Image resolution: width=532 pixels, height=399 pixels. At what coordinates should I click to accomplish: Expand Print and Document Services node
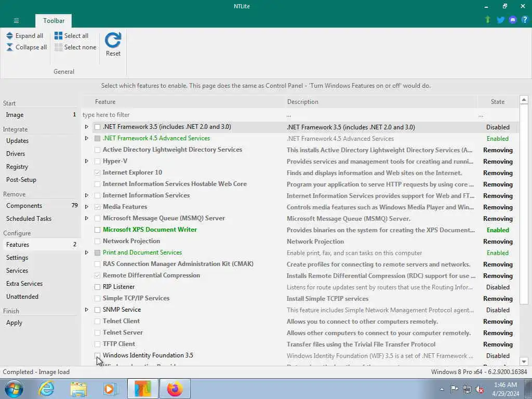pos(87,253)
